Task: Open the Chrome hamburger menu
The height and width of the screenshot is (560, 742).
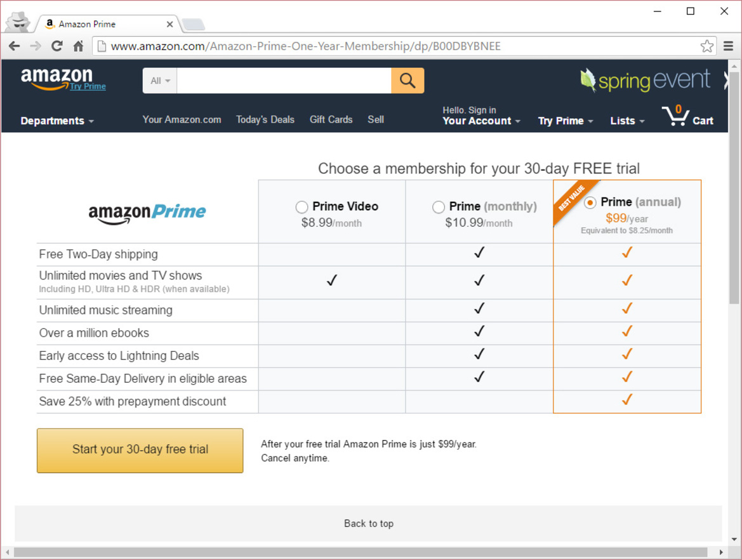Action: click(x=728, y=46)
